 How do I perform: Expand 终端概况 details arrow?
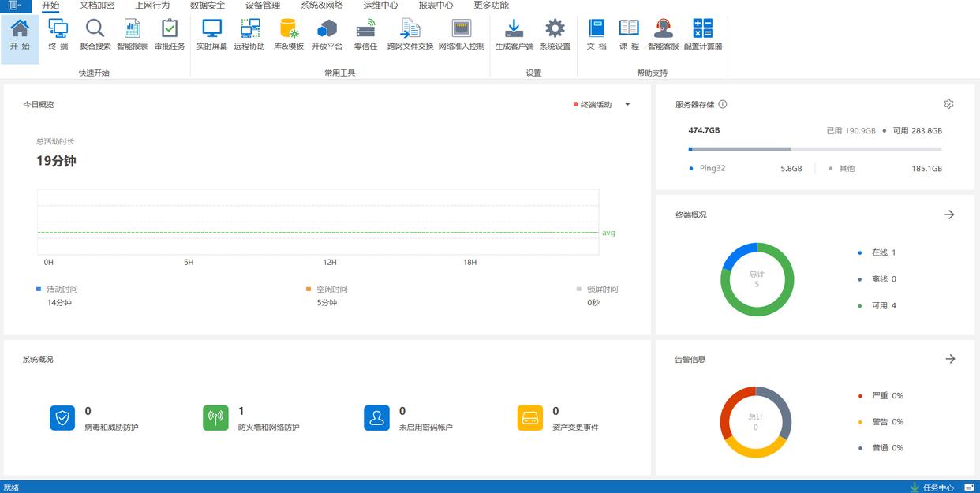pyautogui.click(x=949, y=215)
